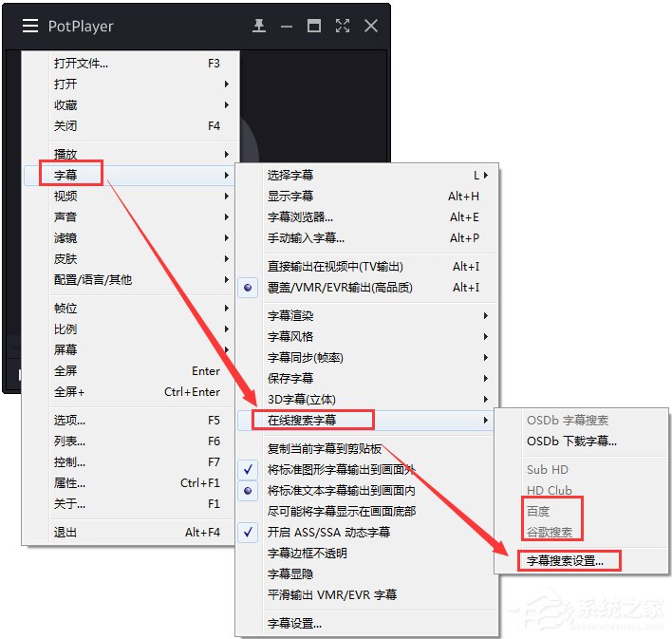Screen dimensions: 672x639
Task: Open the 在线搜索字幕 submenu
Action: (367, 421)
